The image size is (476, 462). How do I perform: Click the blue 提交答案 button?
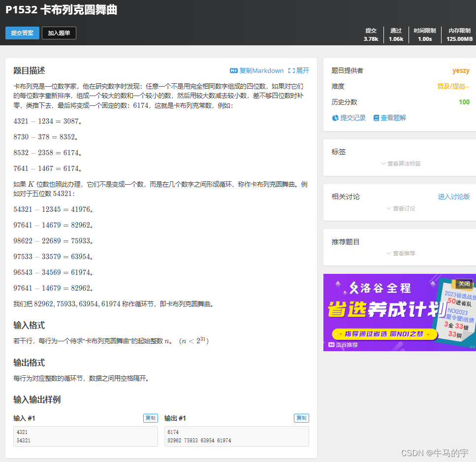(22, 33)
